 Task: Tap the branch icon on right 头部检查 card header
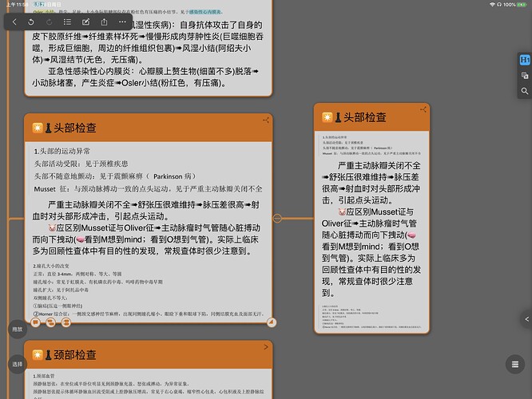pyautogui.click(x=423, y=109)
